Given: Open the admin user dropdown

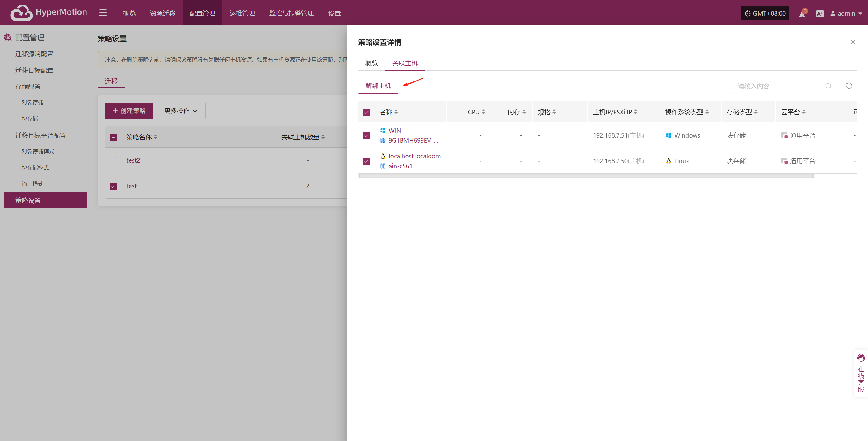Looking at the screenshot, I should click(x=846, y=14).
